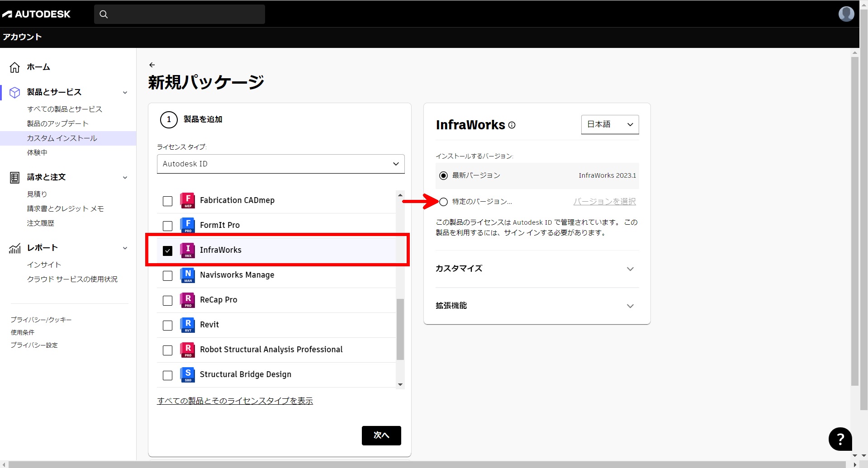Open the help question mark button
The width and height of the screenshot is (868, 468).
(840, 439)
